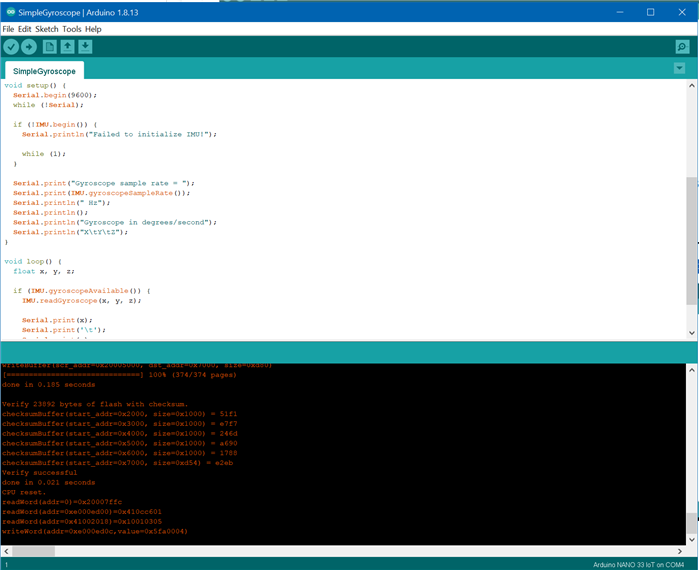Click the '100% (374/374 pages)' progress line
Screen dimensions: 699x570
tap(119, 375)
